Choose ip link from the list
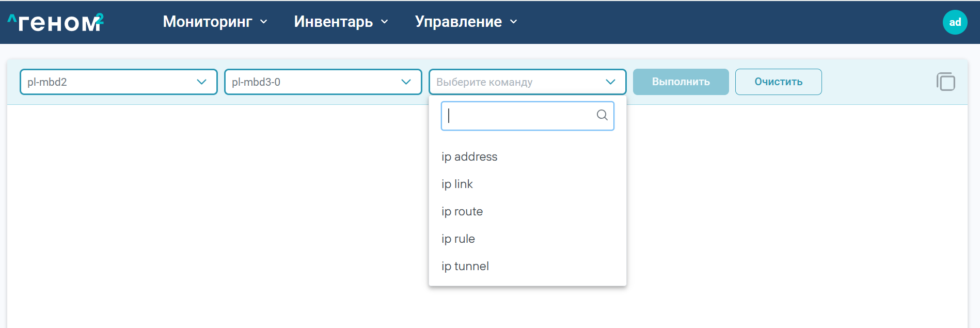Image resolution: width=980 pixels, height=328 pixels. (457, 184)
